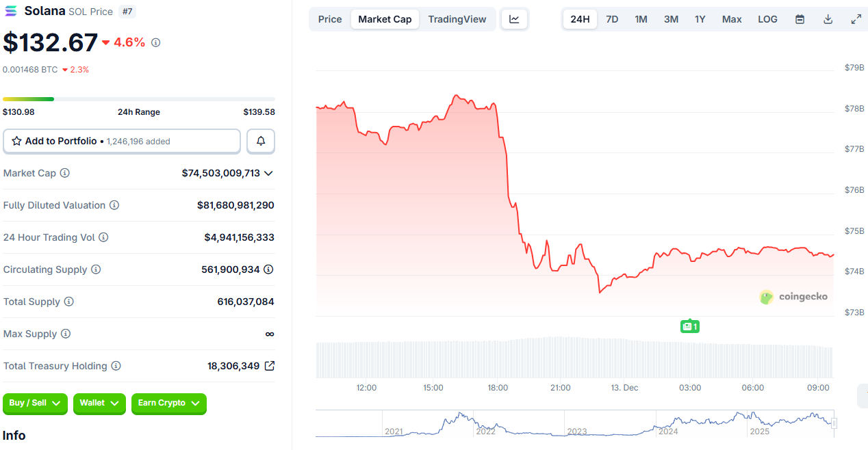Expand the Market Cap value chevron
The width and height of the screenshot is (868, 450).
point(268,173)
